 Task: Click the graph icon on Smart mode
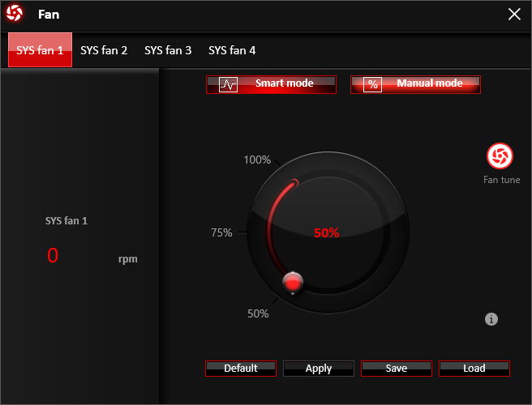pos(228,85)
